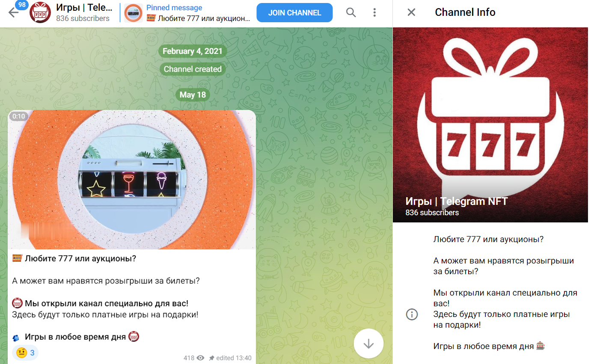This screenshot has height=364, width=591.
Task: Click 'А может вам нравятся розыгрыши за билеты?' in post
Action: tap(106, 281)
